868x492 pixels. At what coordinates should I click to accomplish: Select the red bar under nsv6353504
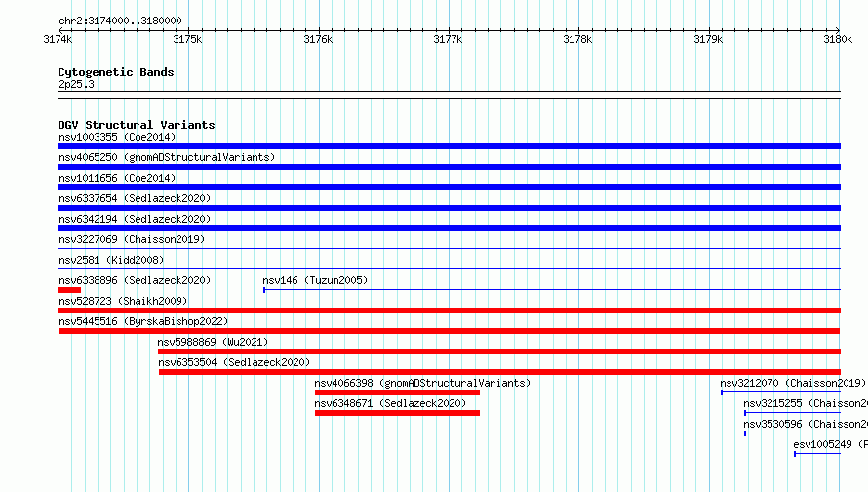point(500,372)
